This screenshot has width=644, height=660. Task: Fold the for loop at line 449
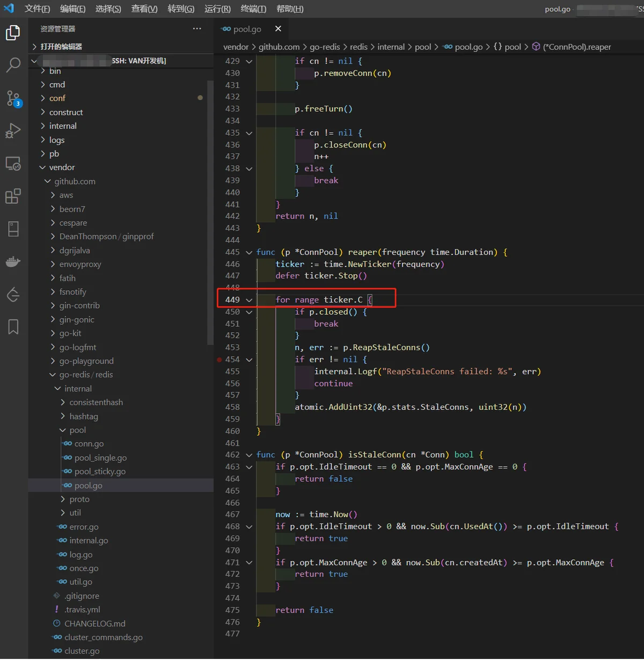pyautogui.click(x=249, y=300)
